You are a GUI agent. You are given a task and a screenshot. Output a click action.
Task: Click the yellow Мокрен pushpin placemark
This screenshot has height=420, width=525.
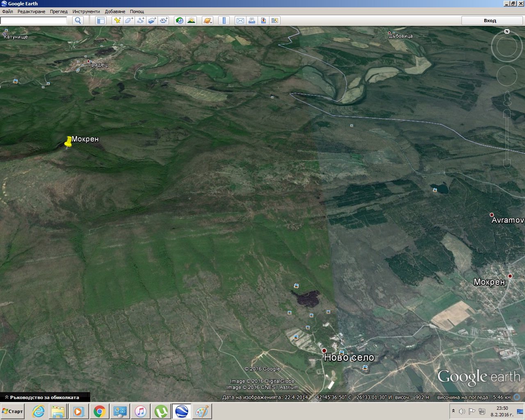(x=68, y=142)
